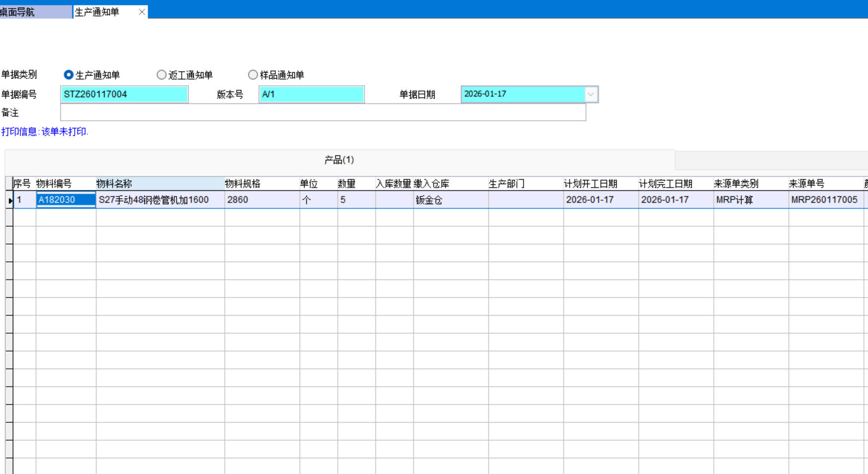Screen dimensions: 868x474
Task: Select the 生产通知单 radio button
Action: click(x=69, y=75)
